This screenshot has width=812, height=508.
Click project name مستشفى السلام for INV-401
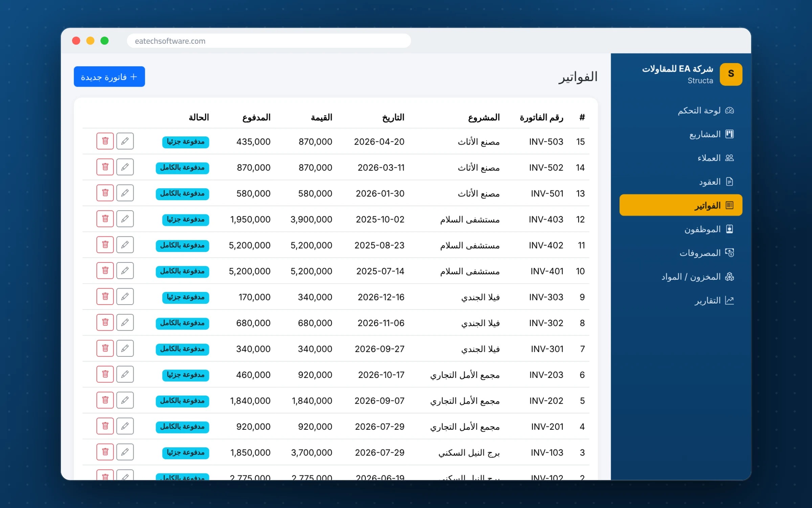[470, 271]
